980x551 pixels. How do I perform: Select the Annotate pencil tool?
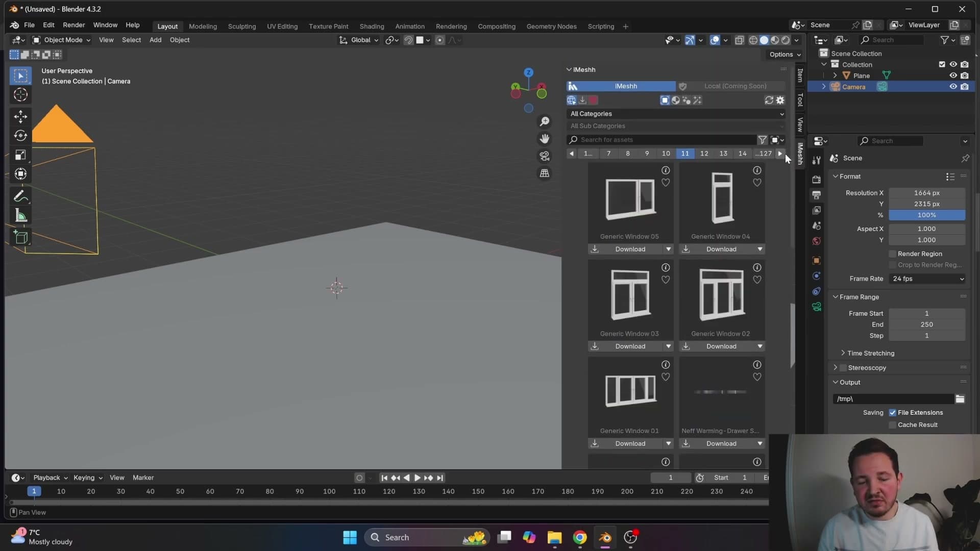pos(20,196)
